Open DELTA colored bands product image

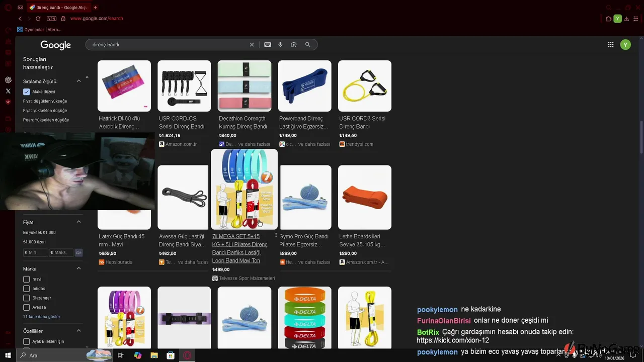click(305, 318)
